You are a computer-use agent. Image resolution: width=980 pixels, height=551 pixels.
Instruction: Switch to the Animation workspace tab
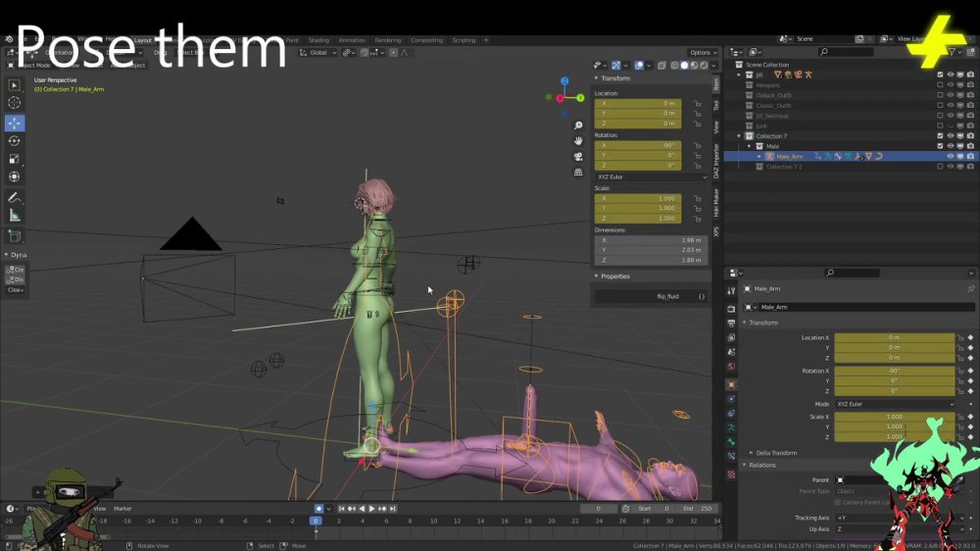pos(352,40)
